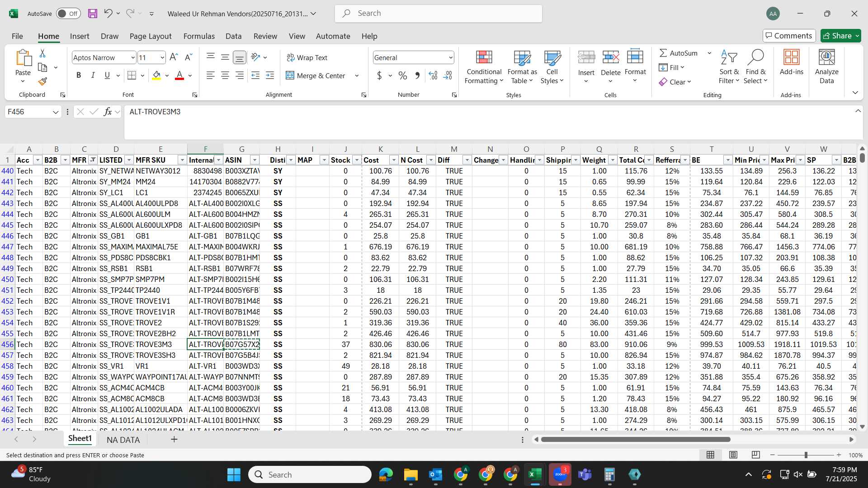Toggle Italic formatting
This screenshot has width=868, height=488.
point(93,75)
